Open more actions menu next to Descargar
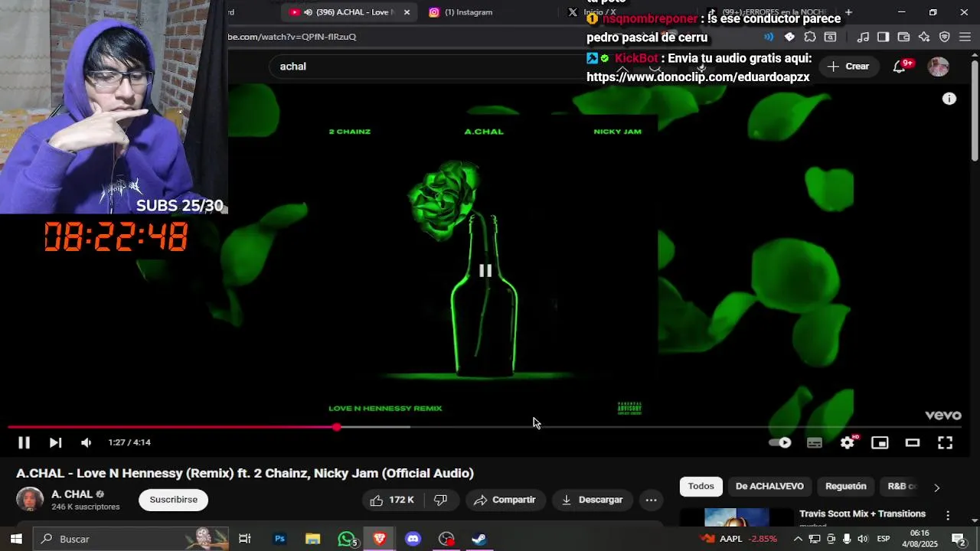Screen dimensions: 980x551 (x=651, y=500)
